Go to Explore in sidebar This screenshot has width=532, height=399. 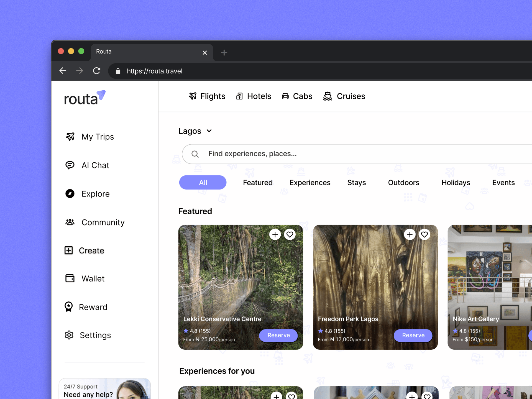(x=87, y=194)
